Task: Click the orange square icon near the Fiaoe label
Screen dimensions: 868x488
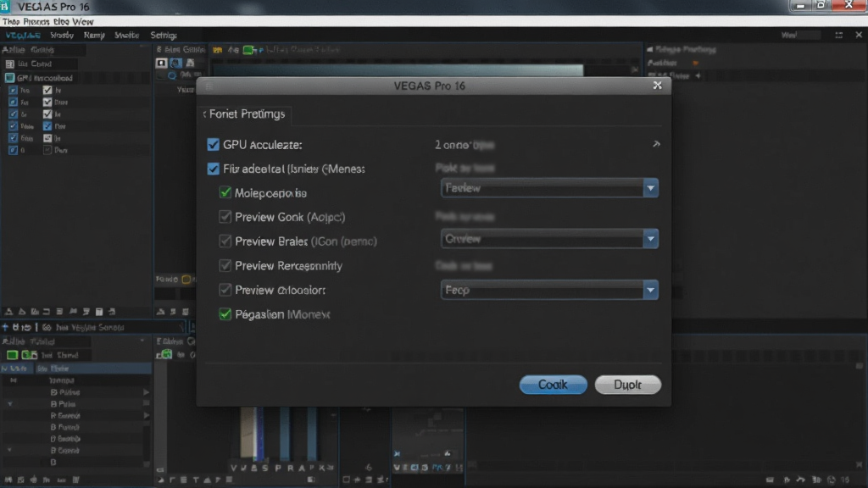Action: point(186,280)
